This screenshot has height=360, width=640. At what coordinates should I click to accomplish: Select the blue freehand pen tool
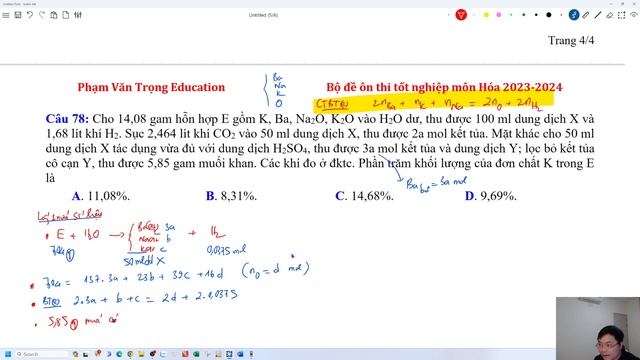coord(573,15)
